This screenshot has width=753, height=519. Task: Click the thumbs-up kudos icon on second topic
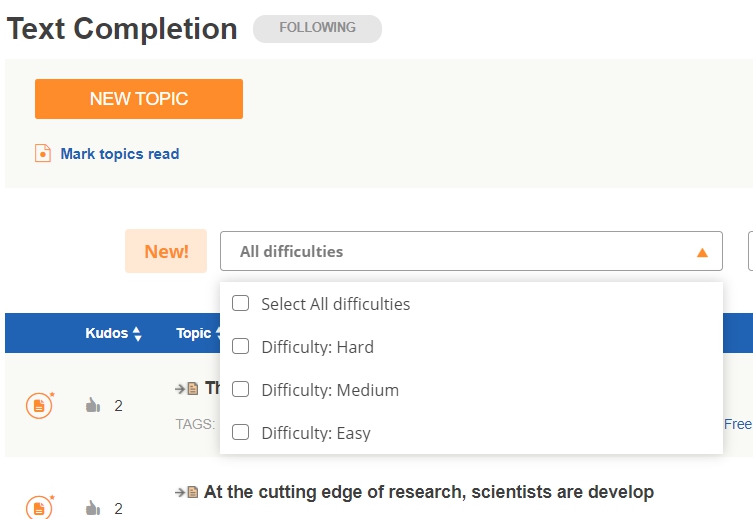point(93,507)
